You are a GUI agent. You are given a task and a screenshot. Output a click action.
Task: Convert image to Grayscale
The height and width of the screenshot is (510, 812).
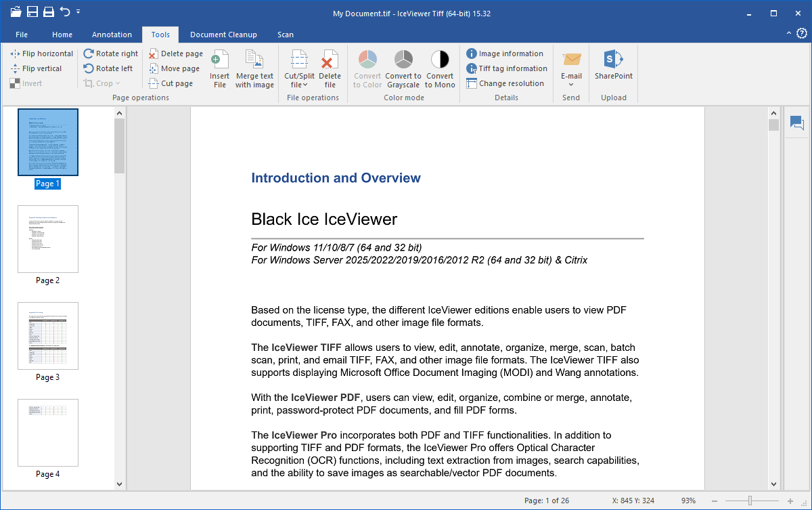pyautogui.click(x=403, y=68)
